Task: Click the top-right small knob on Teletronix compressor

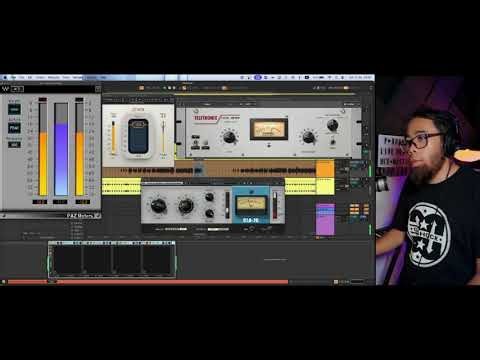Action: click(x=332, y=125)
